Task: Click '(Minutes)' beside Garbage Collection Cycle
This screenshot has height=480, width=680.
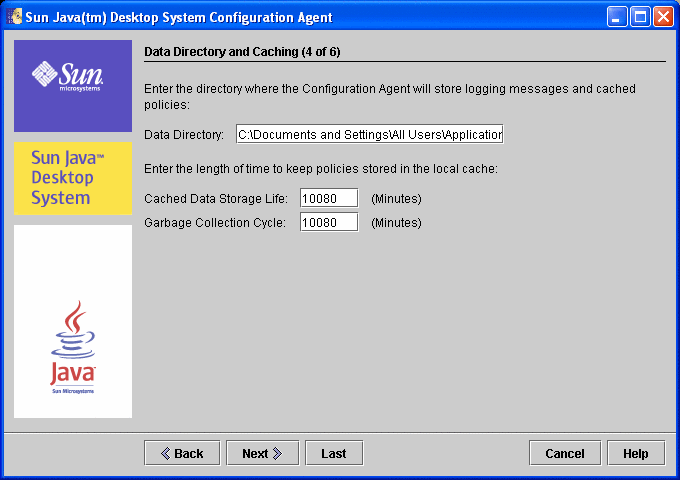Action: 396,222
